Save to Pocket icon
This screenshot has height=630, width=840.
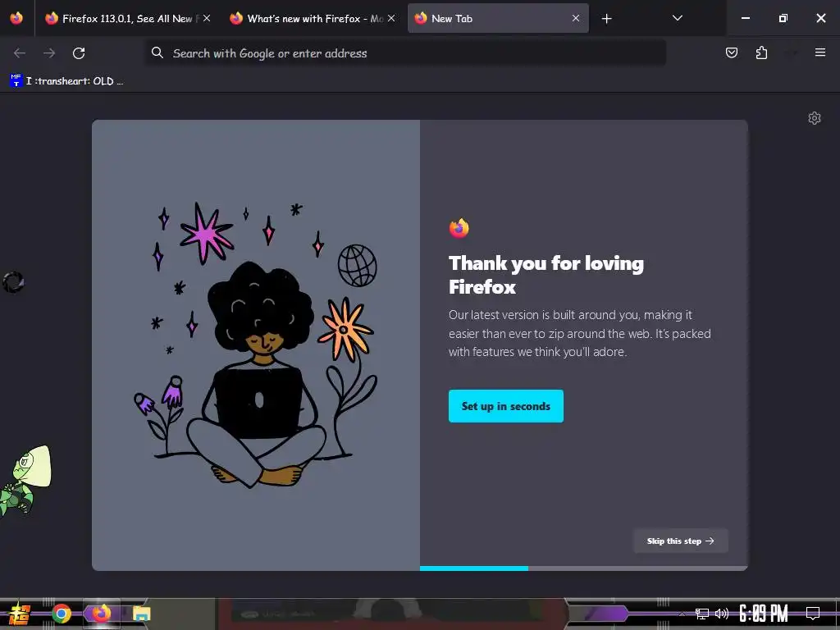click(731, 52)
